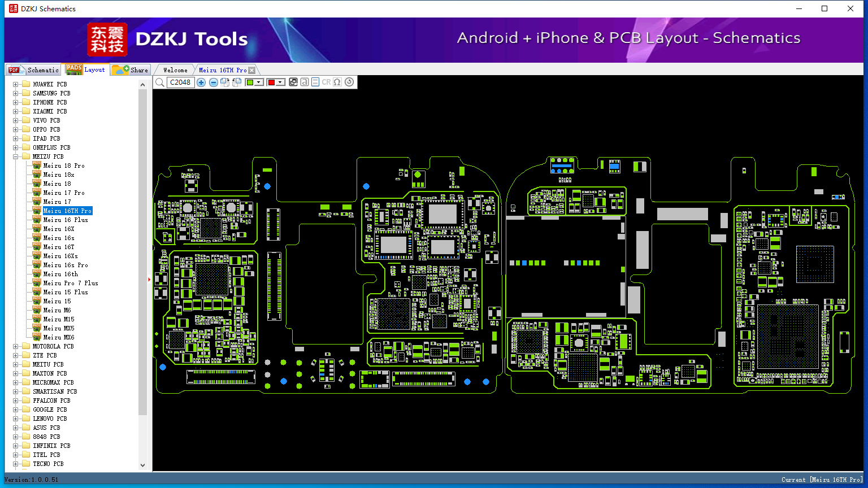Click the magnifier search icon in toolbar
The image size is (868, 488).
(160, 82)
